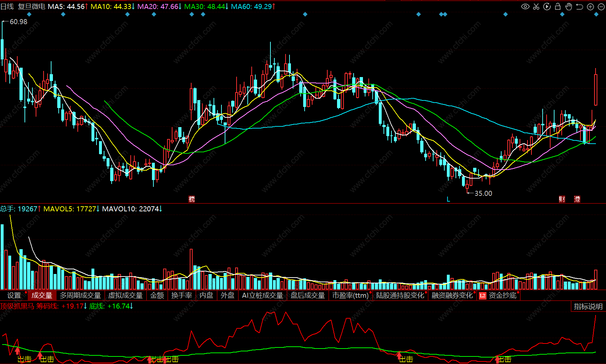Switch to the 内盘 tab
The width and height of the screenshot is (606, 364).
tap(206, 296)
